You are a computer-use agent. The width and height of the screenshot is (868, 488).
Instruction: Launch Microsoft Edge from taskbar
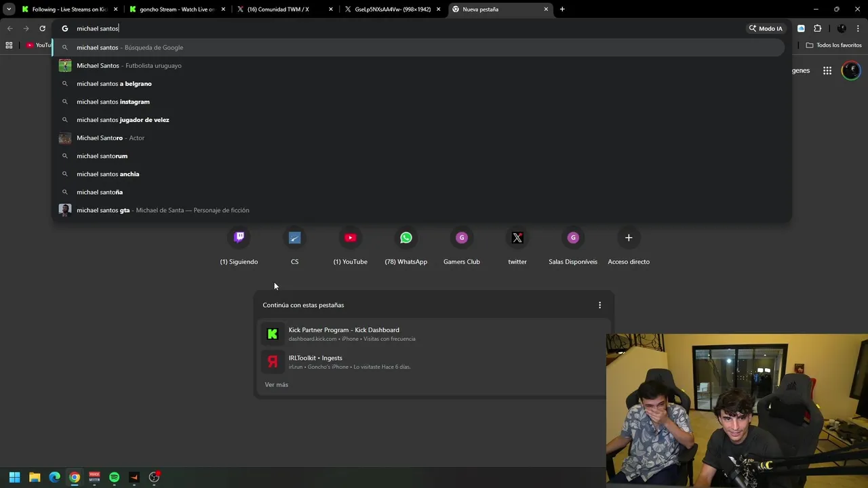pos(54,477)
